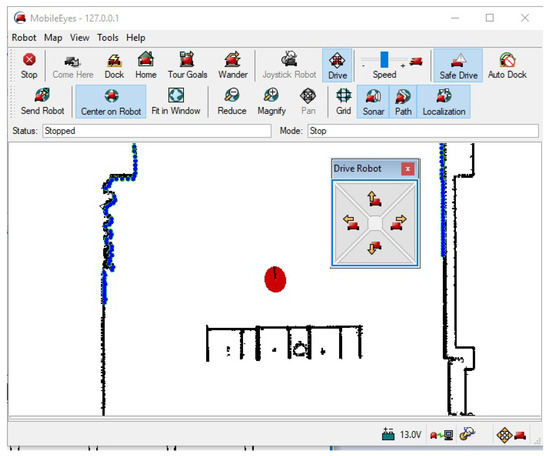Open the Tools menu

(108, 38)
